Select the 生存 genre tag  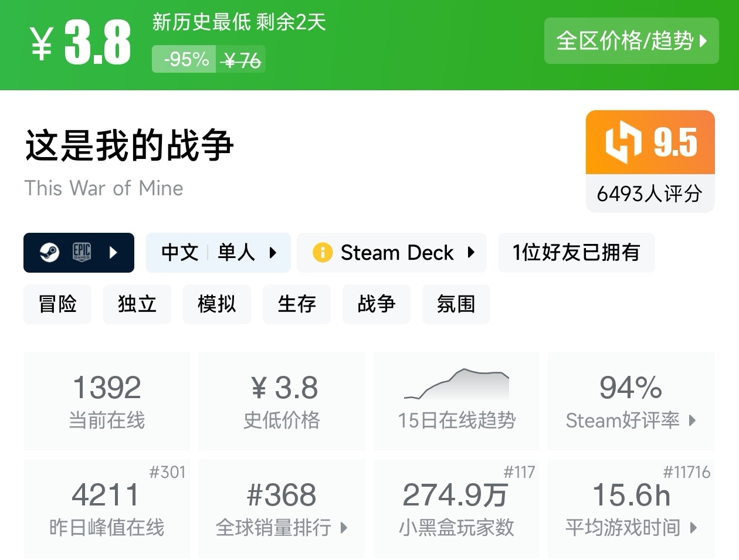(x=297, y=304)
